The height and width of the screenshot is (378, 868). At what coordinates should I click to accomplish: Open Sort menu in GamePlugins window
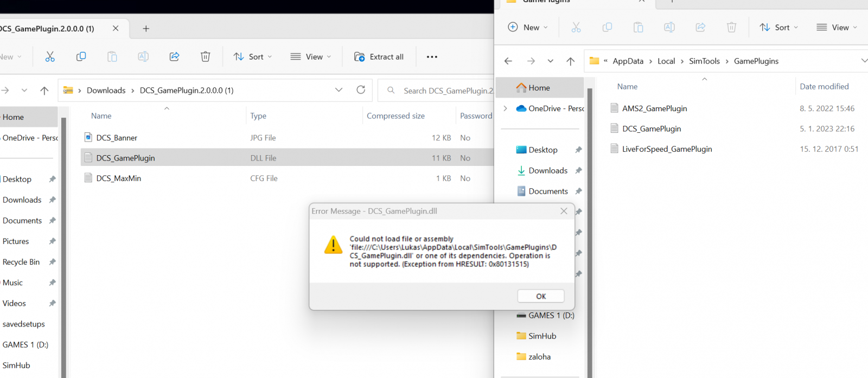(779, 27)
